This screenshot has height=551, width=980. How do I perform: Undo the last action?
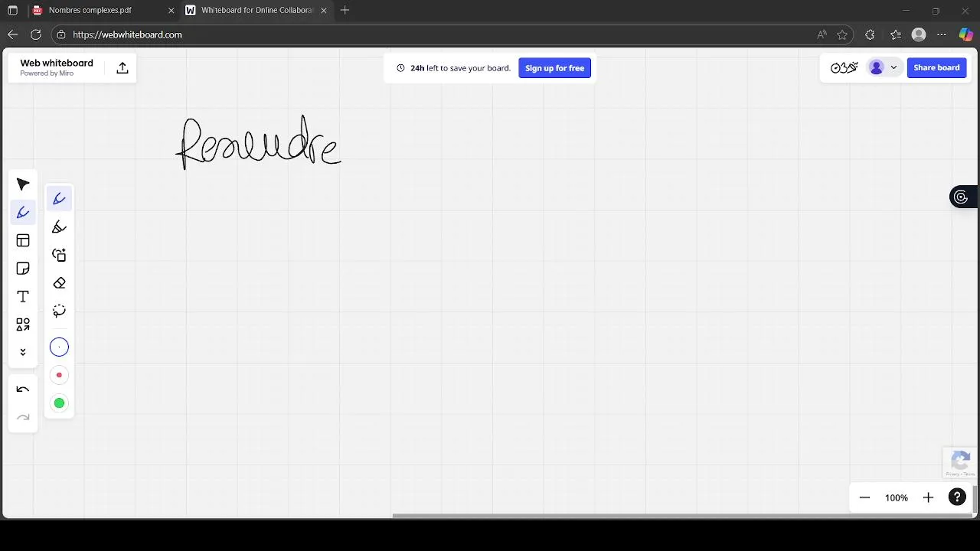point(23,390)
